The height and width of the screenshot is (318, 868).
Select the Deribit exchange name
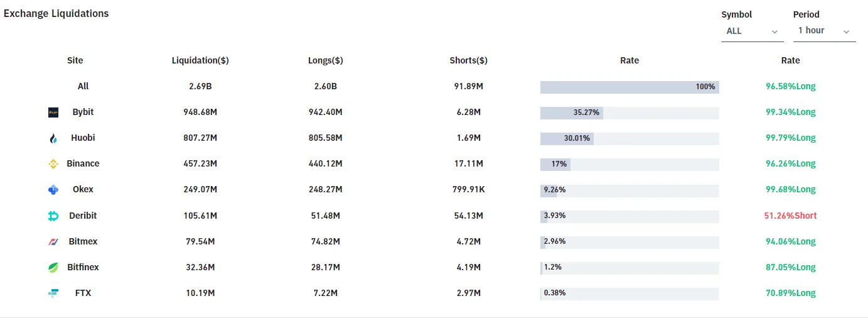(x=83, y=216)
